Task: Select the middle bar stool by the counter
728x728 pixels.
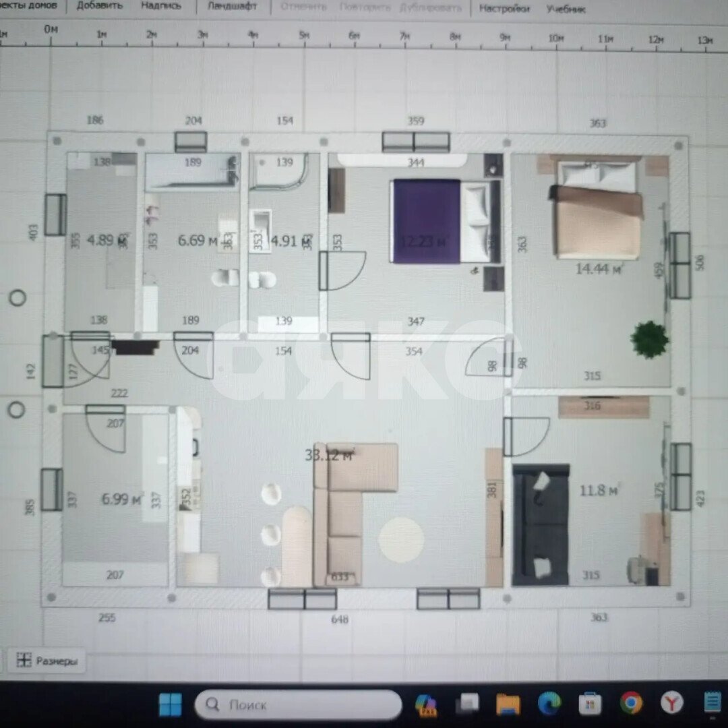Action: point(271,535)
